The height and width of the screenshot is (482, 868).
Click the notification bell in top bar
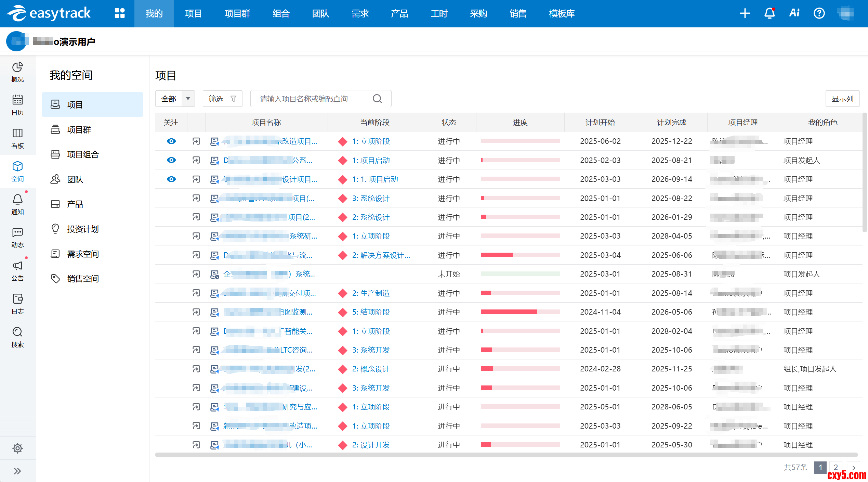770,13
